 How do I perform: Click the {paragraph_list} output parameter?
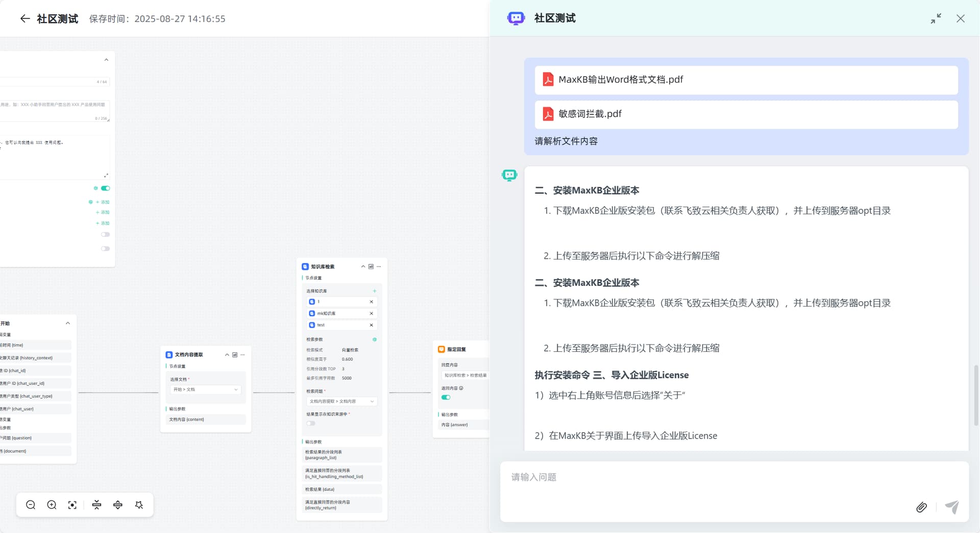pos(342,455)
